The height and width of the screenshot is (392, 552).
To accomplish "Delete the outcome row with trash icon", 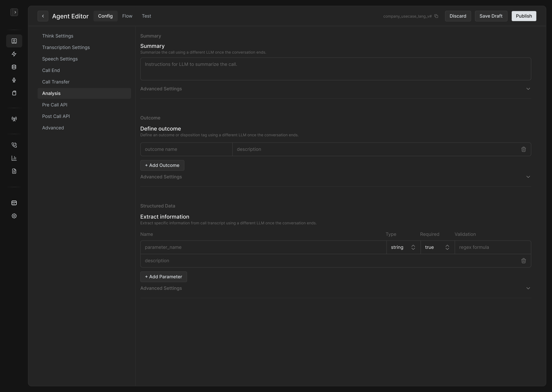I will click(523, 149).
